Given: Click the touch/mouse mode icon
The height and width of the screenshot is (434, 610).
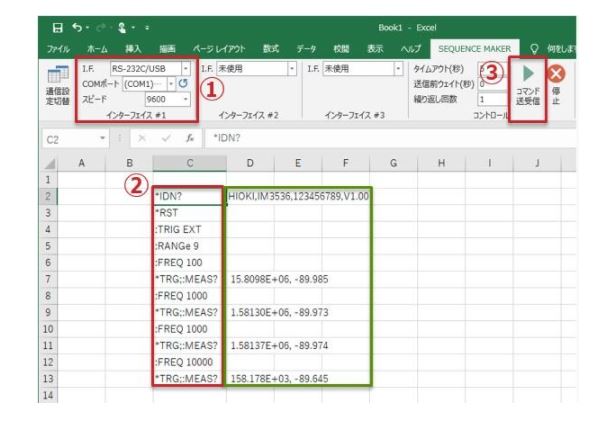Looking at the screenshot, I should pyautogui.click(x=122, y=28).
